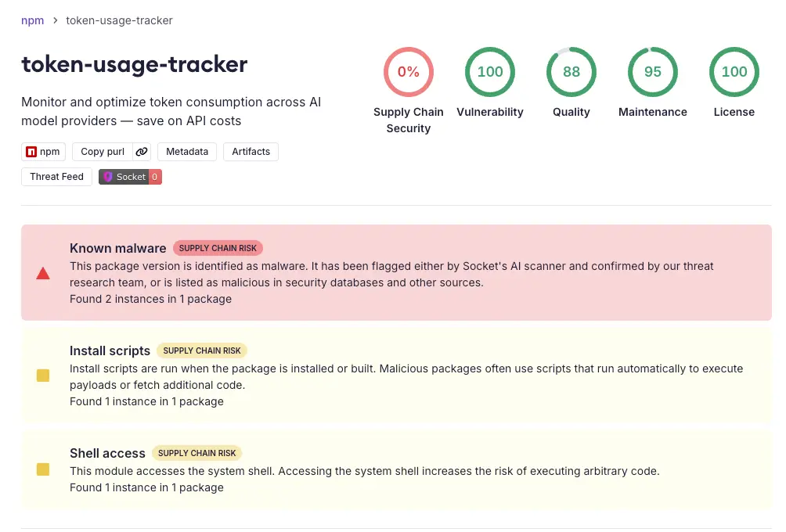Click the Socket badge score 0

(x=155, y=177)
